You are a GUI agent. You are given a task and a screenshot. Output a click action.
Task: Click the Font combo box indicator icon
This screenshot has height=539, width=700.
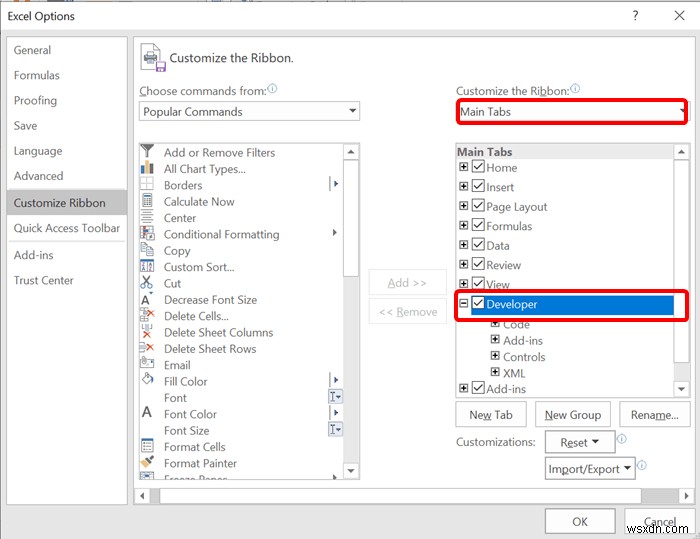coord(335,397)
